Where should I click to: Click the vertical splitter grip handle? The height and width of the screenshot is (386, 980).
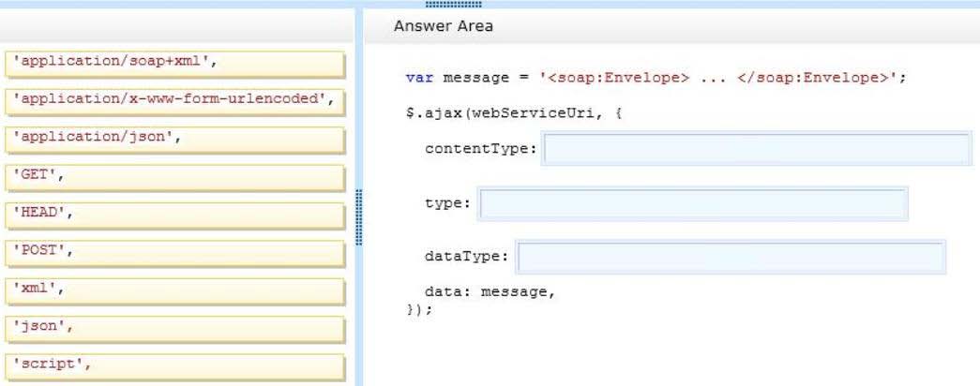[x=359, y=217]
